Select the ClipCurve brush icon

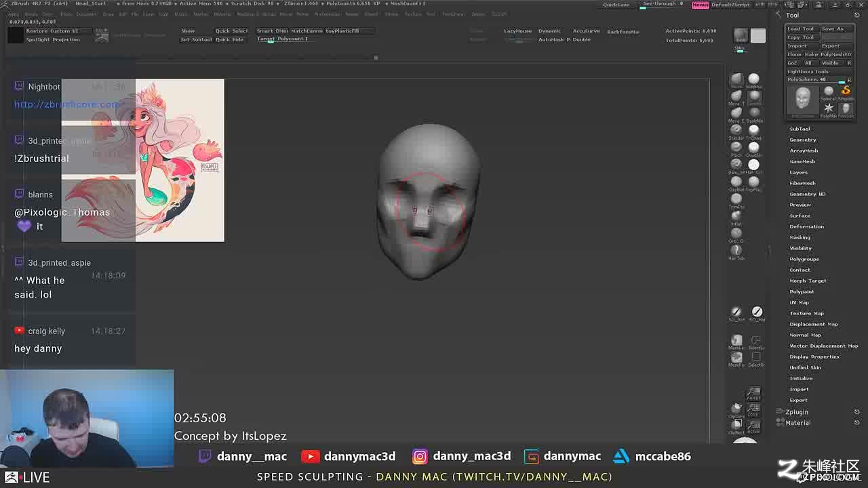click(x=736, y=409)
